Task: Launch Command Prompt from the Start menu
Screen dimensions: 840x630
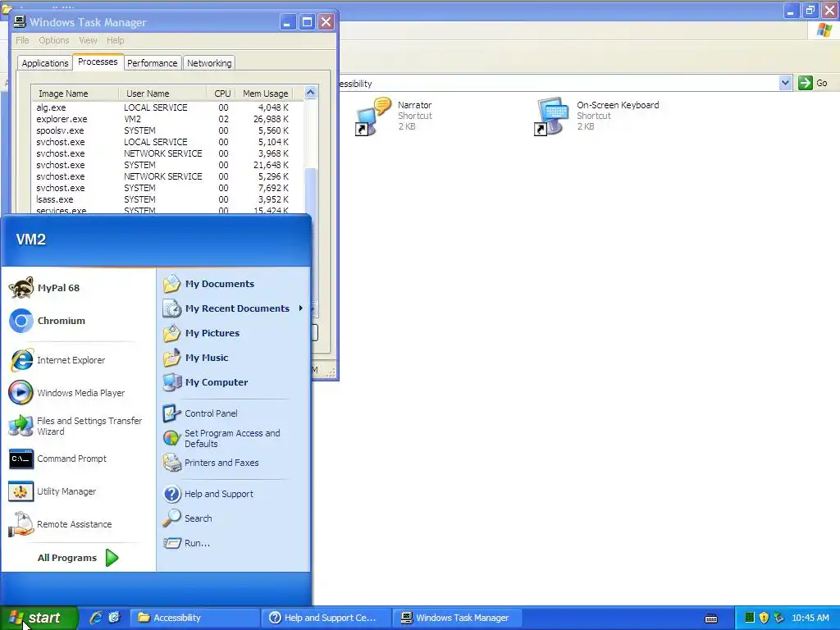Action: 57,459
